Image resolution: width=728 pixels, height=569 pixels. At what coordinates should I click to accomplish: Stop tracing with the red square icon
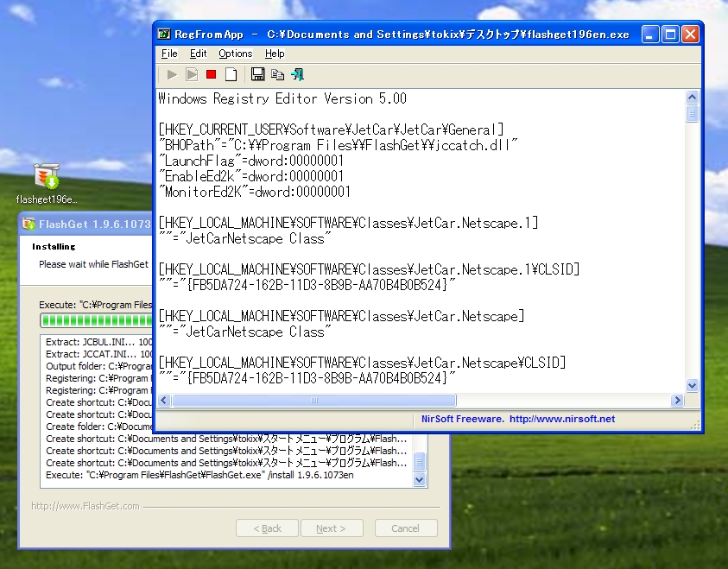coord(212,75)
